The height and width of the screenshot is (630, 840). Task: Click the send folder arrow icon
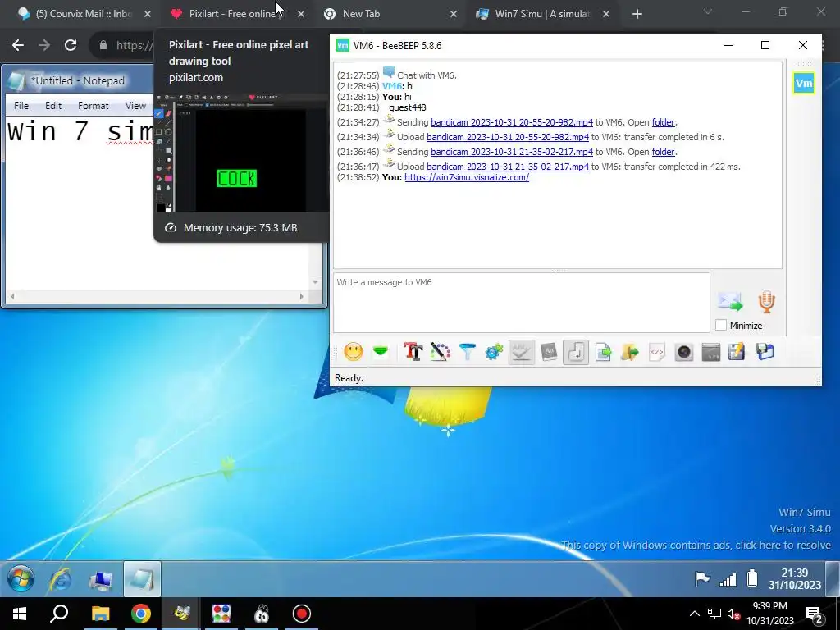(630, 352)
